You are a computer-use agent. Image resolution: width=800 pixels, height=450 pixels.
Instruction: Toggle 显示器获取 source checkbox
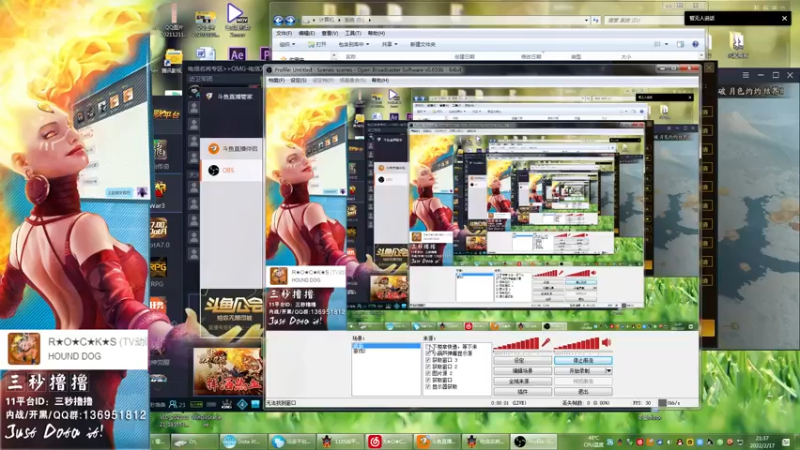point(428,387)
